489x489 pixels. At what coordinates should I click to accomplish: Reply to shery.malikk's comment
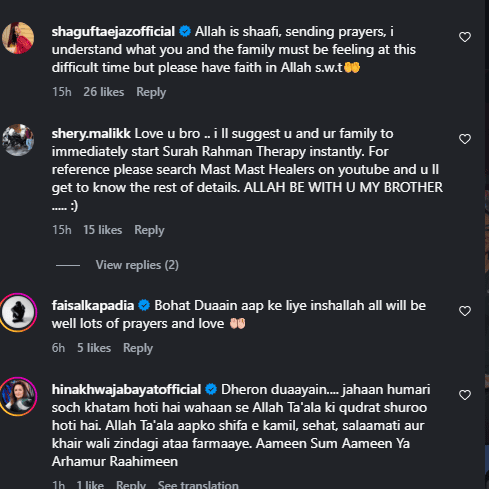point(149,230)
